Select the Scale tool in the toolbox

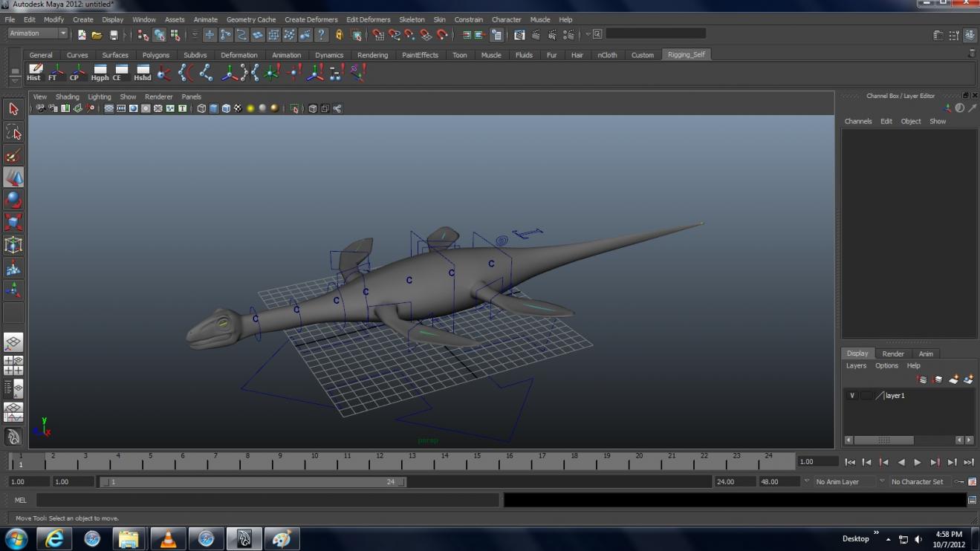coord(13,222)
